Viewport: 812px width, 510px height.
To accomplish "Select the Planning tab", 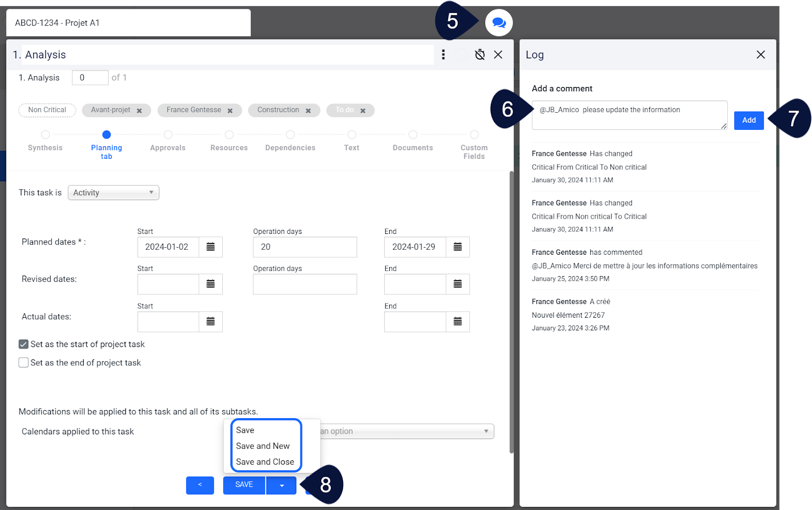I will 107,145.
